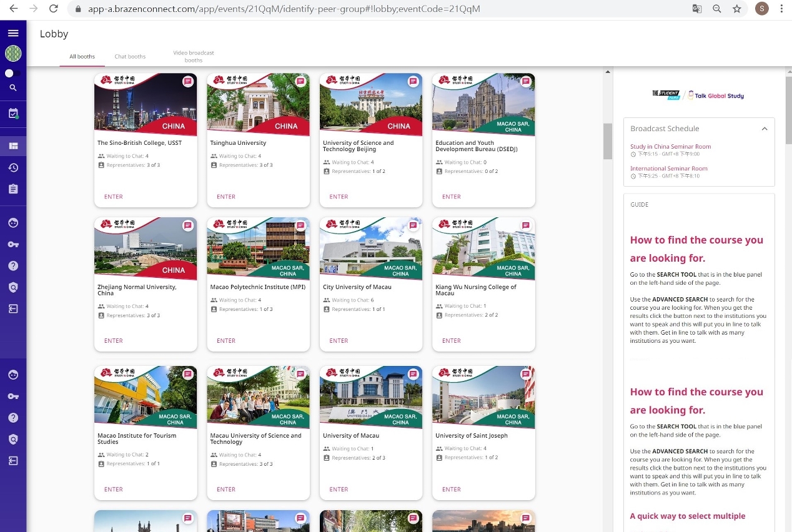Open the International Seminar Room link

coord(668,169)
